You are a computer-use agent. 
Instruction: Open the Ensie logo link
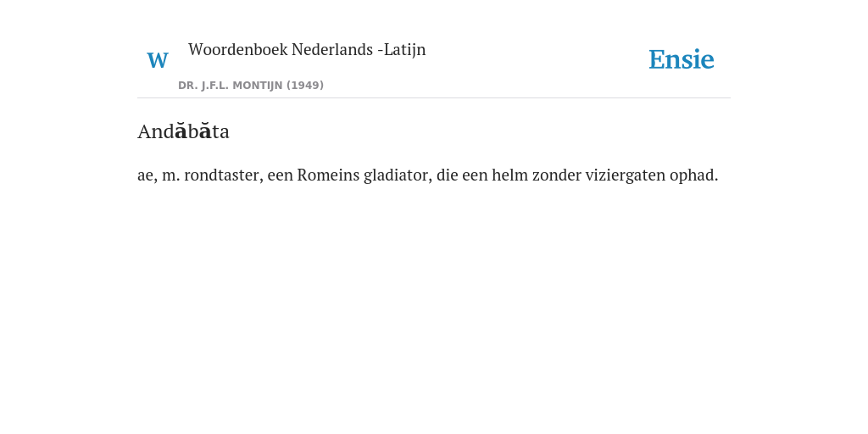[x=682, y=59]
